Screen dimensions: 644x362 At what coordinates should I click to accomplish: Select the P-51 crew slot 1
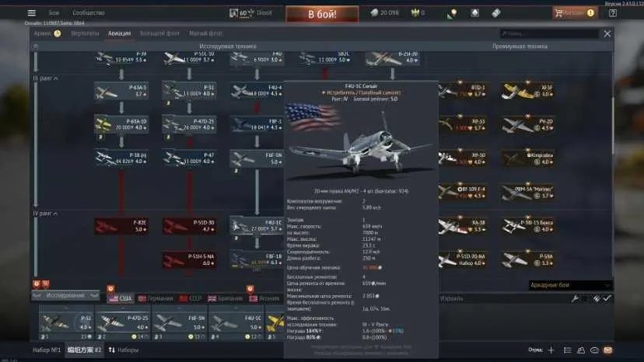point(67,323)
